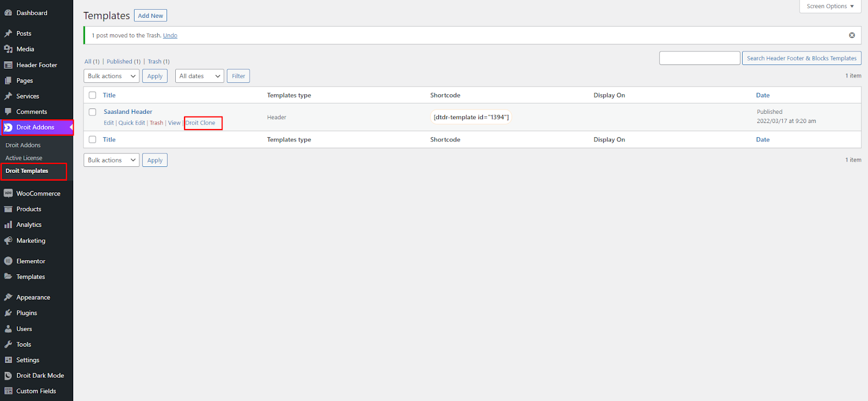Click Droit Clone for Saasland Header
Screen dimensions: 868x401
pos(200,123)
